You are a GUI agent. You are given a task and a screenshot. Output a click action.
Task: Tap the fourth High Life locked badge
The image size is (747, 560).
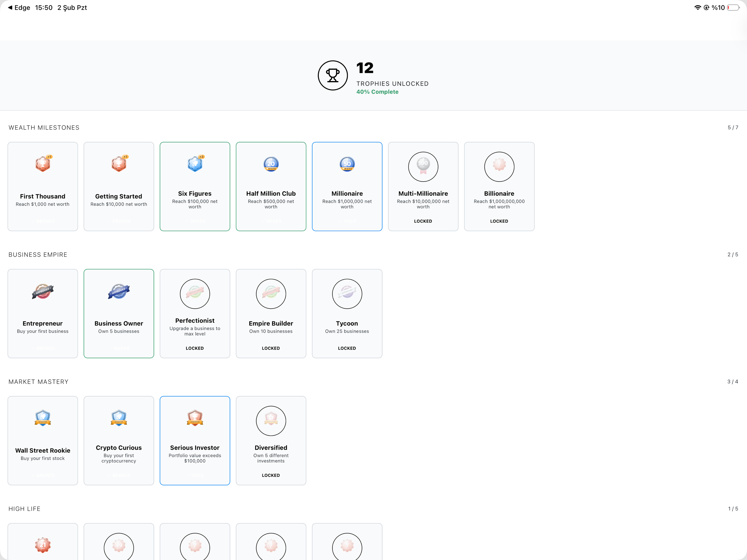(271, 547)
